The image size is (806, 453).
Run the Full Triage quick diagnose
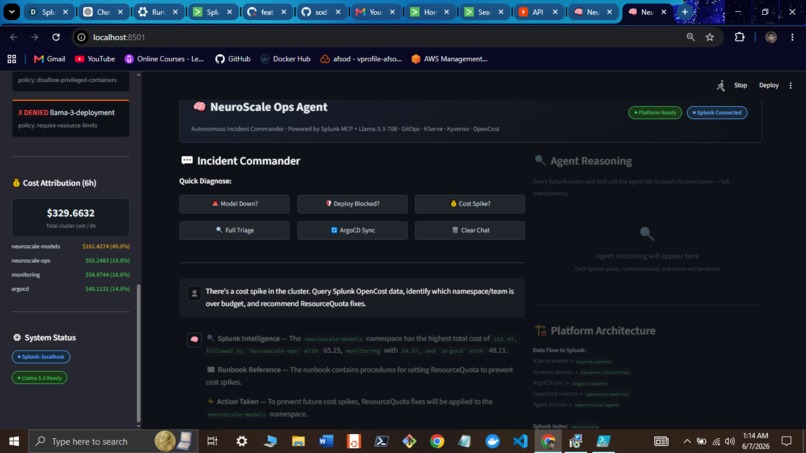click(234, 230)
